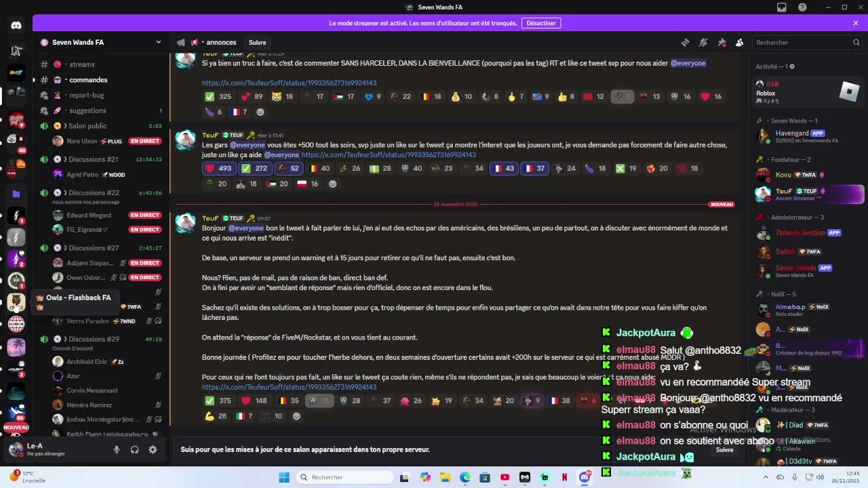Open Discord inbox icon in title bar

tap(782, 7)
